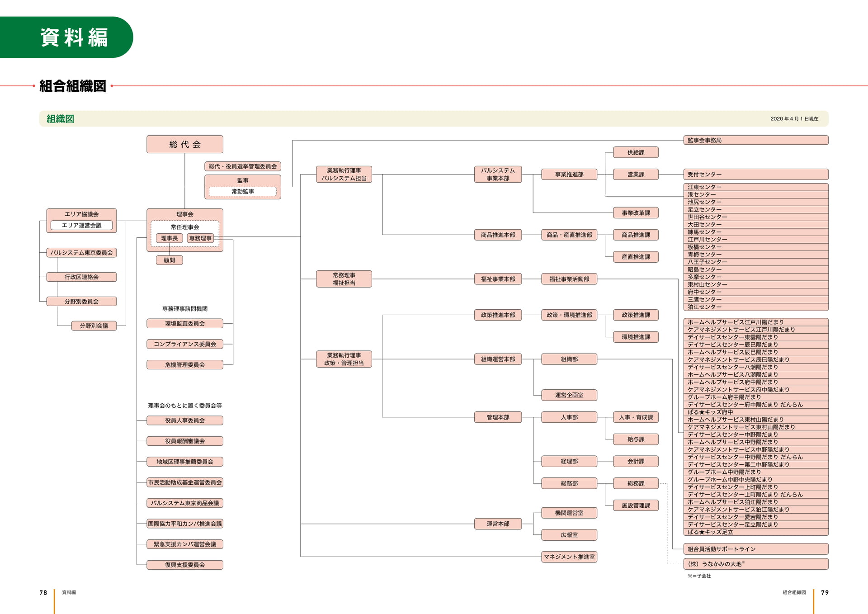Click コンプライアンス委員会 box
Screen dimensions: 868x614
(x=184, y=344)
